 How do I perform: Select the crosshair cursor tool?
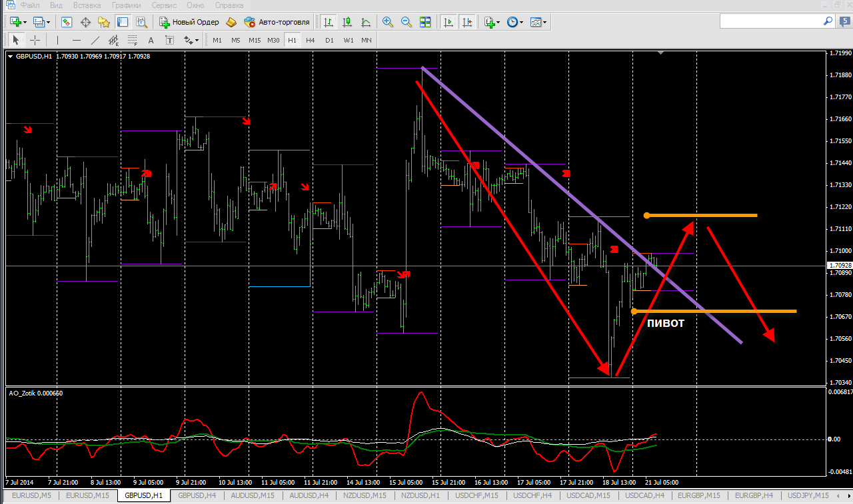pos(35,40)
